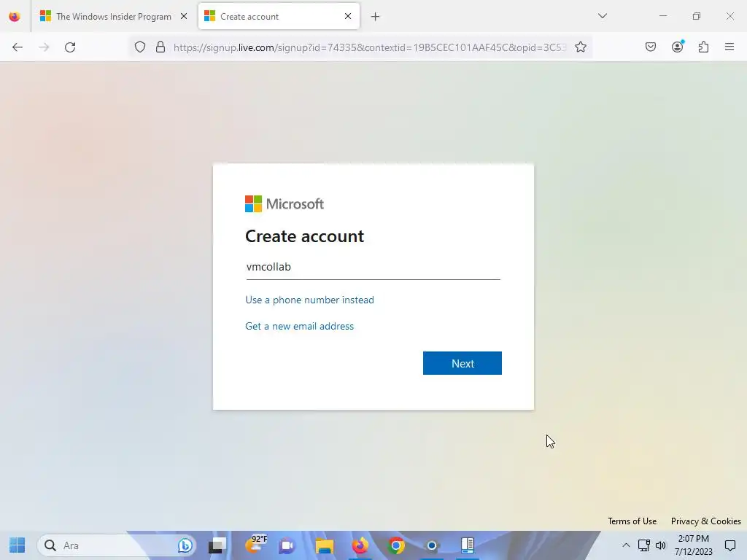Open Terms of Use link
Image resolution: width=747 pixels, height=560 pixels.
click(632, 521)
